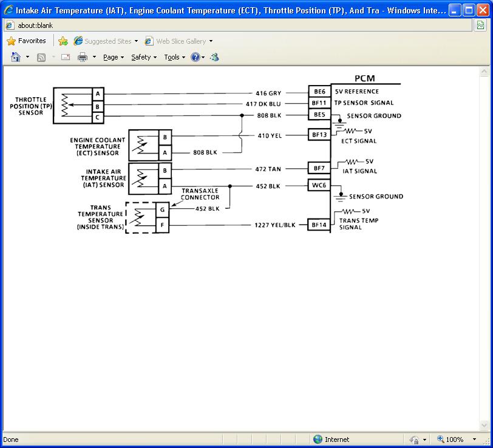This screenshot has width=493, height=448.
Task: Click the Add to Favorites Bar icon
Action: pos(63,41)
